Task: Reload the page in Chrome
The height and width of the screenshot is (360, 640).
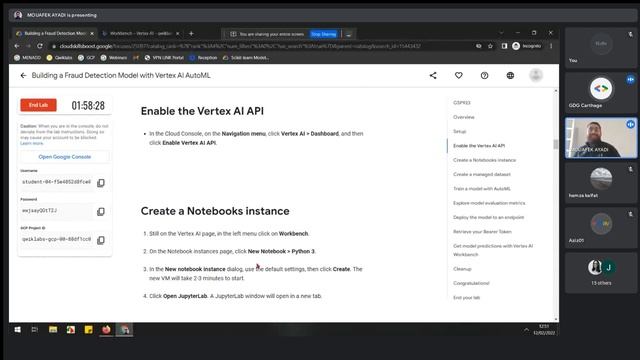Action: coord(40,46)
